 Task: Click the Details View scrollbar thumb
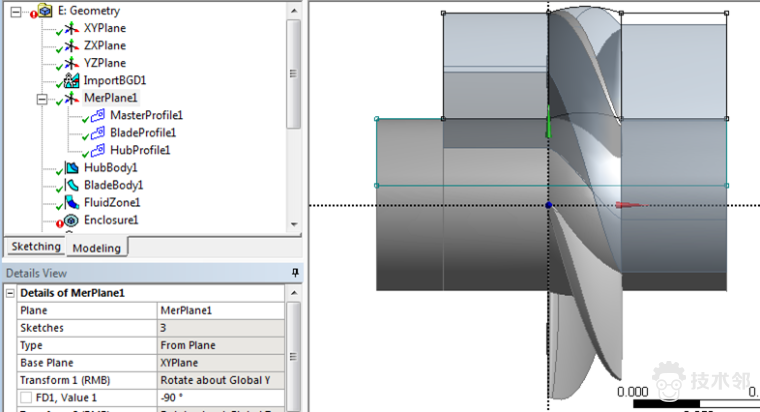pos(293,357)
